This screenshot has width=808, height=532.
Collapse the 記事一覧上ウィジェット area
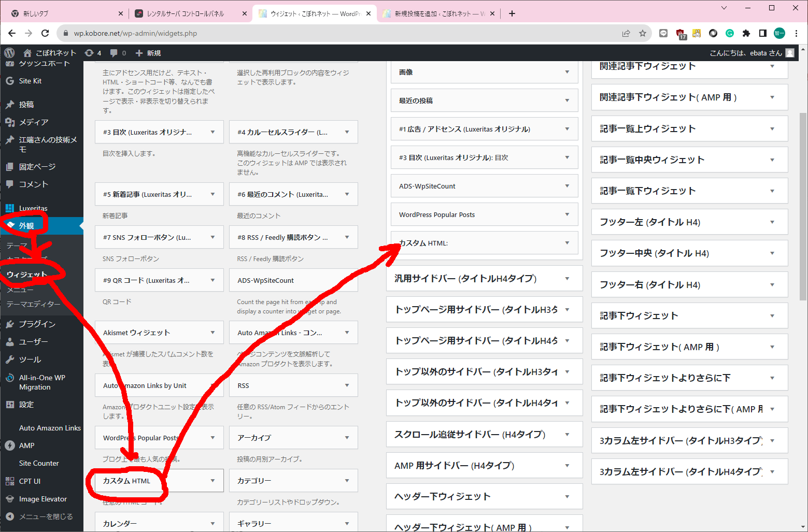click(x=772, y=129)
